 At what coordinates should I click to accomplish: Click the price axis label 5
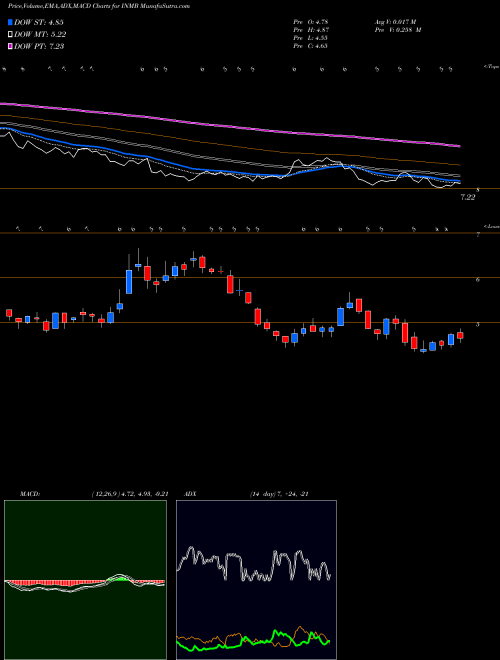point(478,325)
